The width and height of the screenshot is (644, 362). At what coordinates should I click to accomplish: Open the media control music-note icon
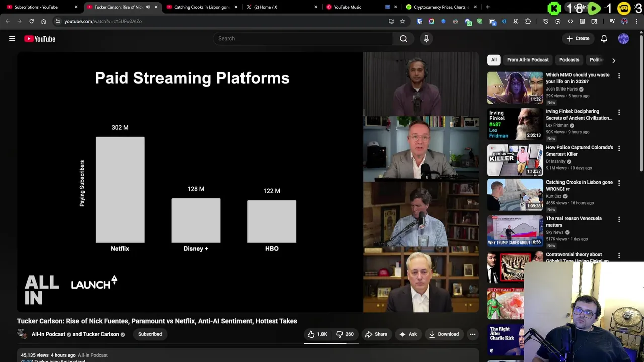pyautogui.click(x=612, y=21)
